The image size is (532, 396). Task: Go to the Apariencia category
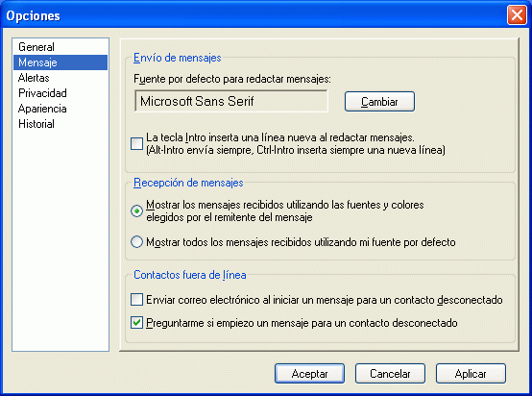[x=60, y=109]
